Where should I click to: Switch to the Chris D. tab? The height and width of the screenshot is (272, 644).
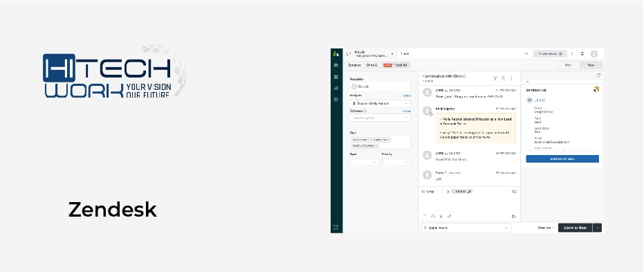tap(371, 65)
